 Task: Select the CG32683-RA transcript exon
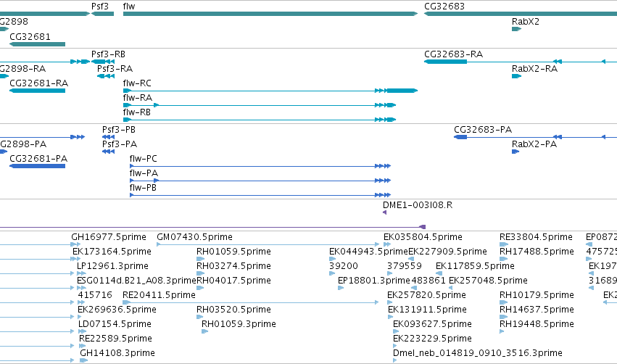(x=445, y=62)
